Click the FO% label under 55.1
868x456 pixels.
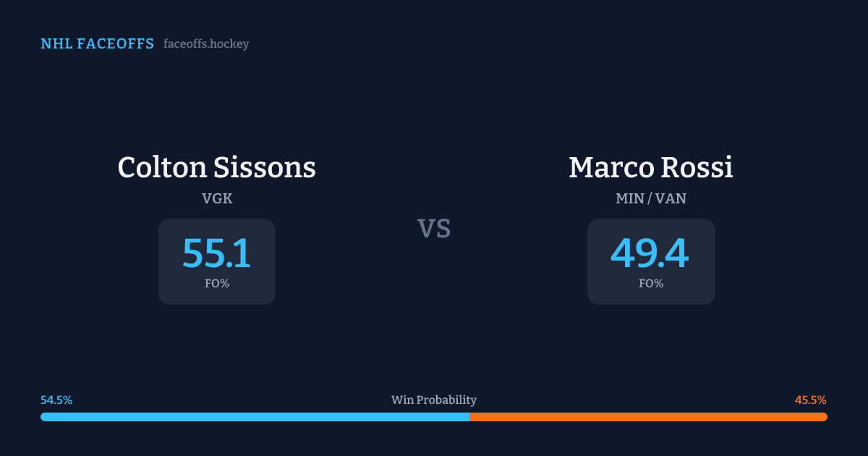[x=217, y=284]
